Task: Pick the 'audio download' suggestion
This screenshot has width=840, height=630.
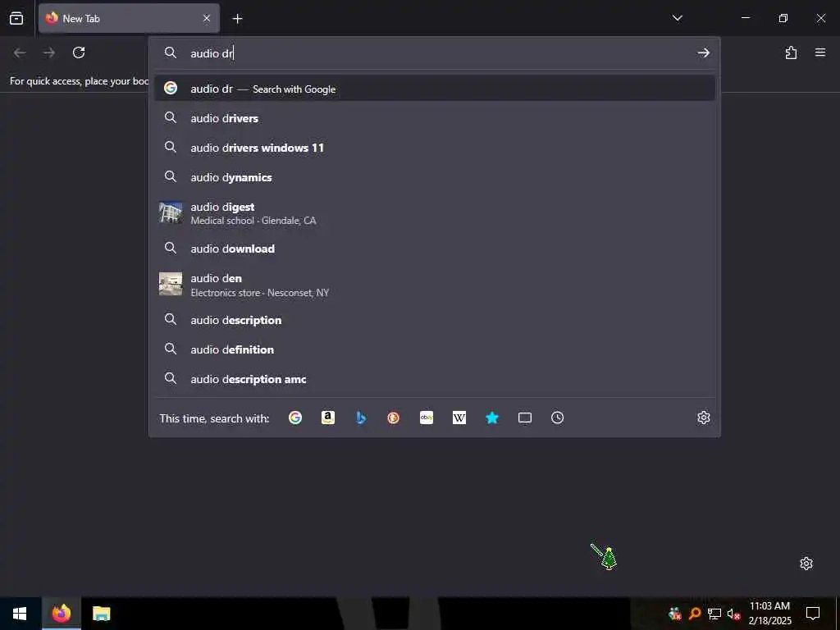Action: (435, 249)
